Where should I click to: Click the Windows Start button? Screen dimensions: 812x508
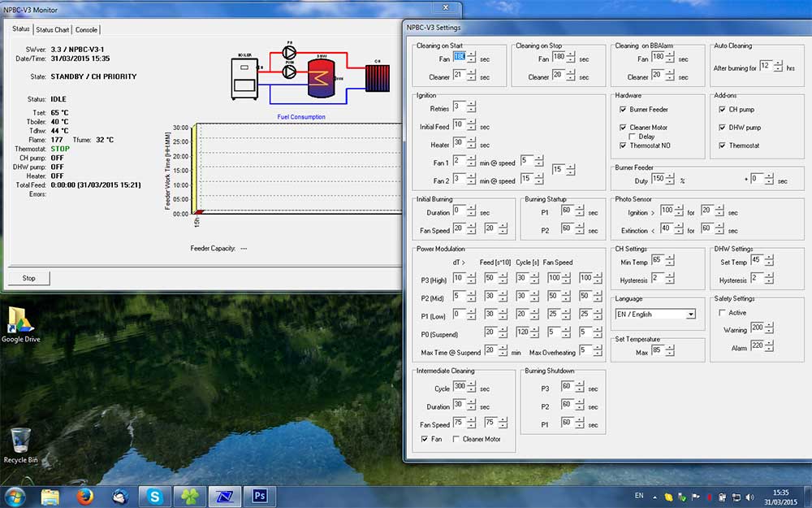point(15,497)
